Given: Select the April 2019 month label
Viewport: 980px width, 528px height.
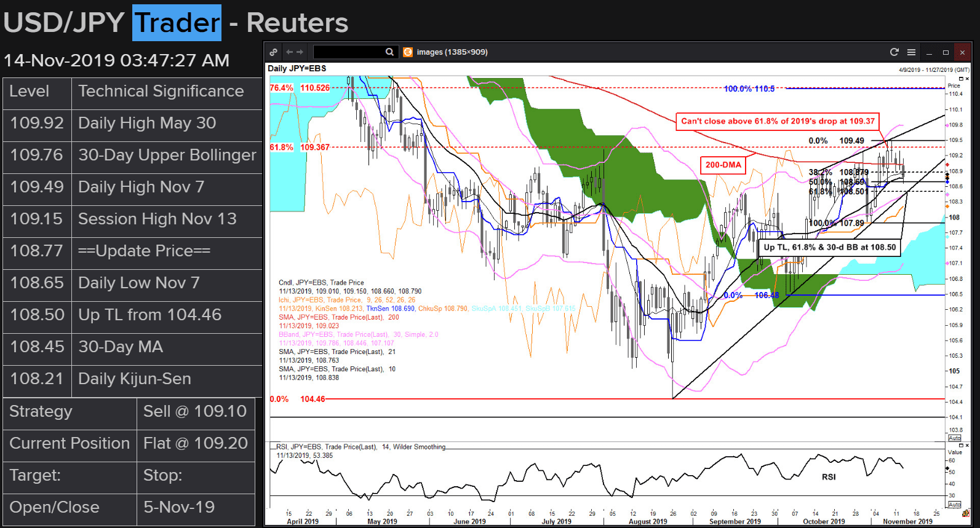Looking at the screenshot, I should tap(303, 521).
